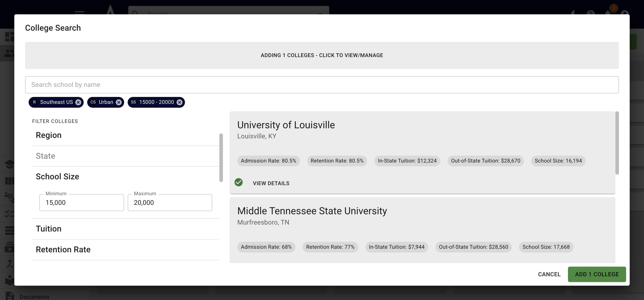Click School Size: 16,194 chip
This screenshot has height=300, width=644.
coord(558,161)
